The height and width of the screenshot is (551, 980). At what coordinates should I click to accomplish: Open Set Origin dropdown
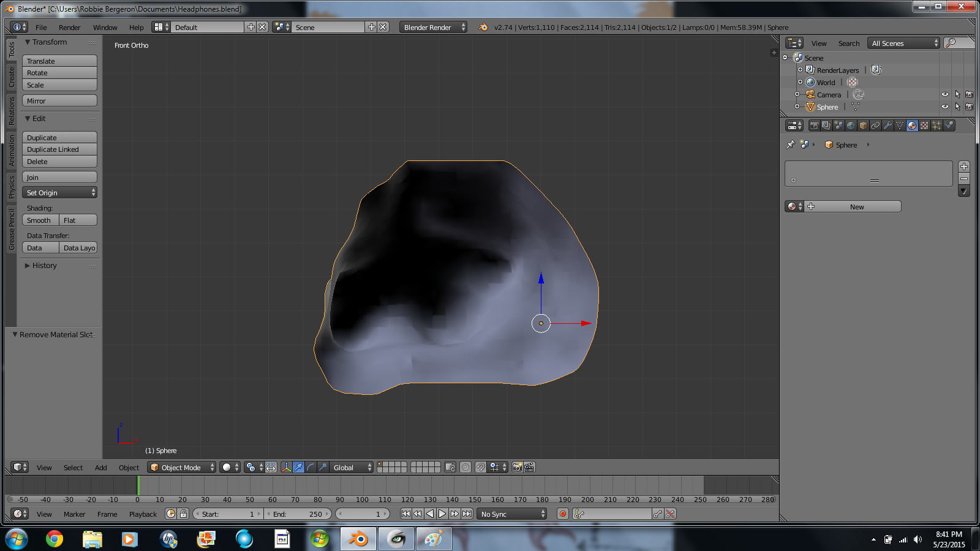point(59,192)
